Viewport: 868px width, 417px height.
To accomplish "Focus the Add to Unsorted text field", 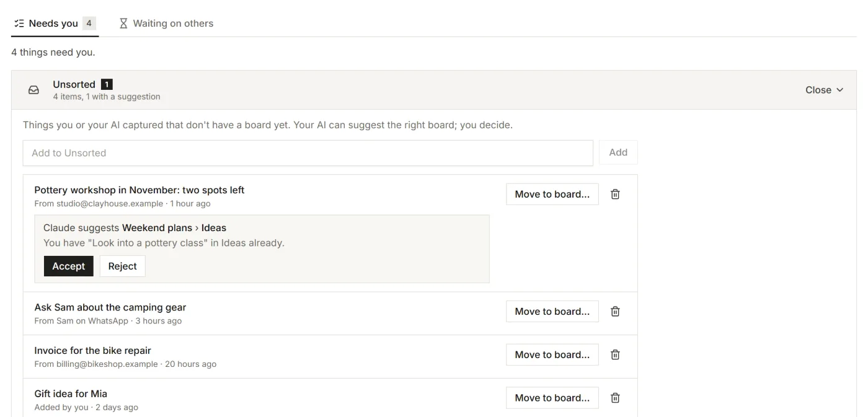I will 308,152.
